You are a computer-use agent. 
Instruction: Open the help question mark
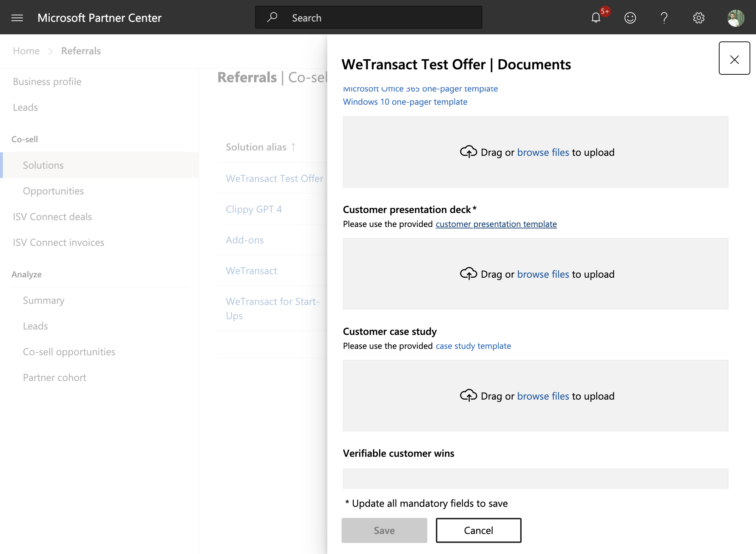(664, 18)
